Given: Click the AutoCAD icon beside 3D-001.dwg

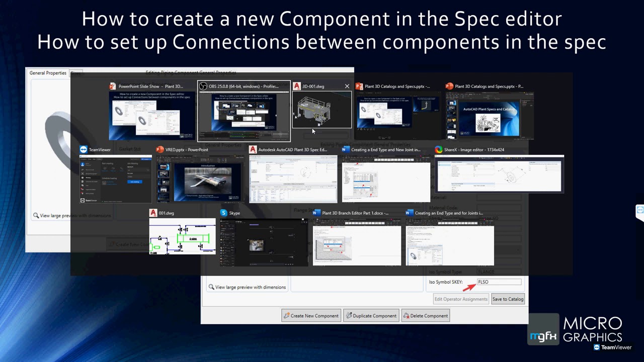Looking at the screenshot, I should pos(297,86).
